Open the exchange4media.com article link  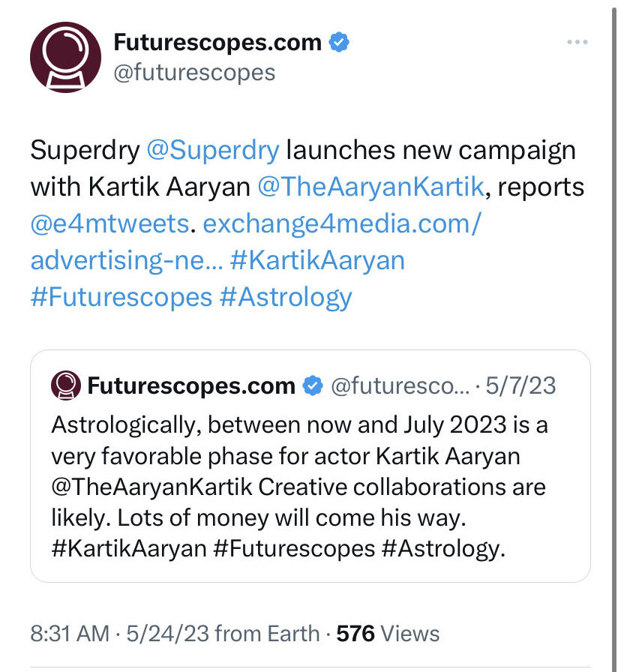click(256, 242)
